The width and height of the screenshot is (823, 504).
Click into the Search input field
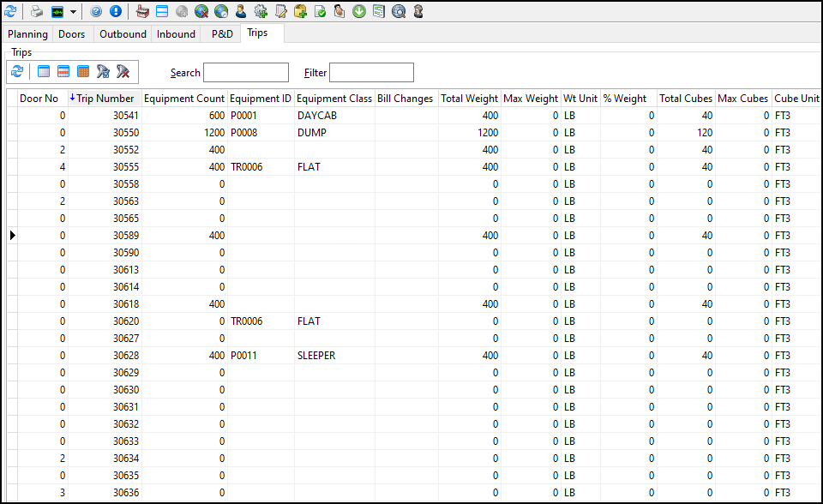click(x=246, y=73)
